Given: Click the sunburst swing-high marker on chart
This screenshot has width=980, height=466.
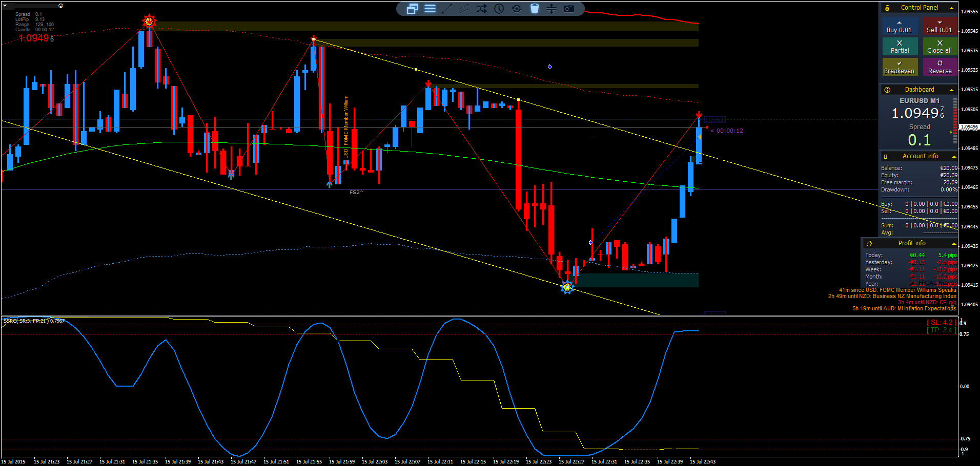Looking at the screenshot, I should point(149,22).
